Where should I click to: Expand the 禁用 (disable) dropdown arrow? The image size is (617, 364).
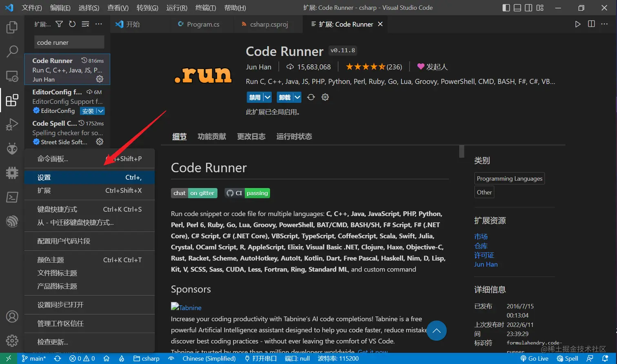pyautogui.click(x=267, y=97)
